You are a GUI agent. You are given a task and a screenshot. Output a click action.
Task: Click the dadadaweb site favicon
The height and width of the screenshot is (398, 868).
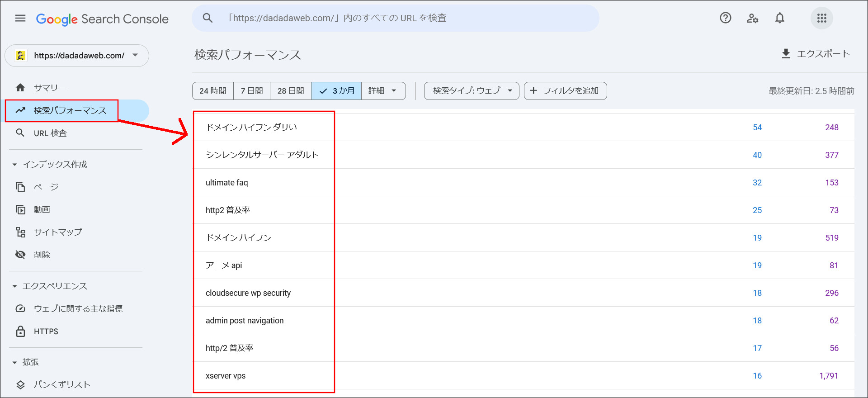[20, 55]
